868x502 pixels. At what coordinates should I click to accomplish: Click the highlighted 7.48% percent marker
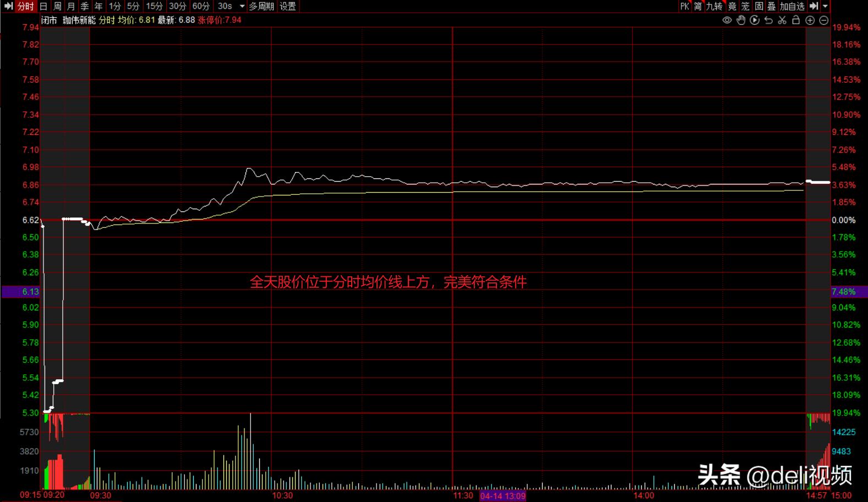(x=849, y=292)
